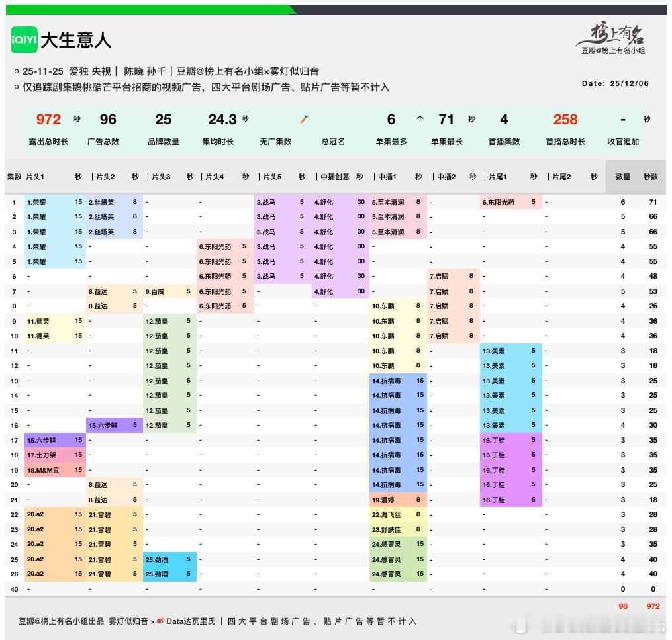672x640 pixels.
Task: Click the 中插2 column header
Action: click(446, 177)
